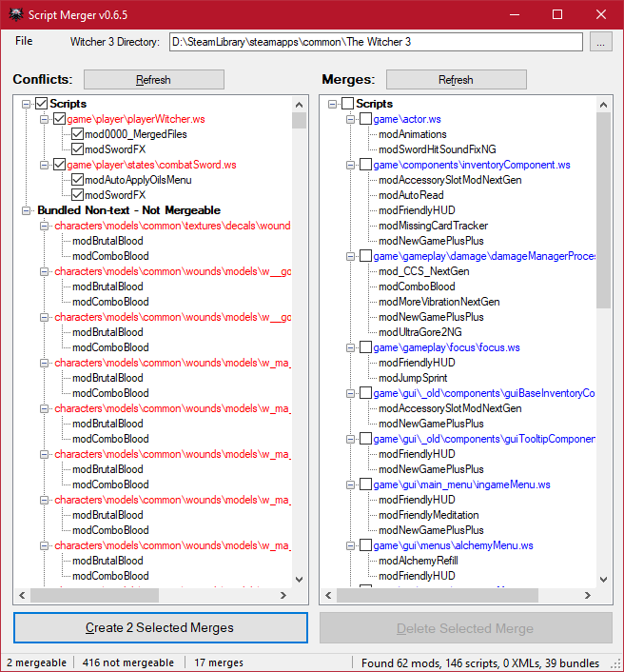This screenshot has height=672, width=624.
Task: Check the guiBaseInventoryComponent merge checkbox
Action: tap(366, 393)
